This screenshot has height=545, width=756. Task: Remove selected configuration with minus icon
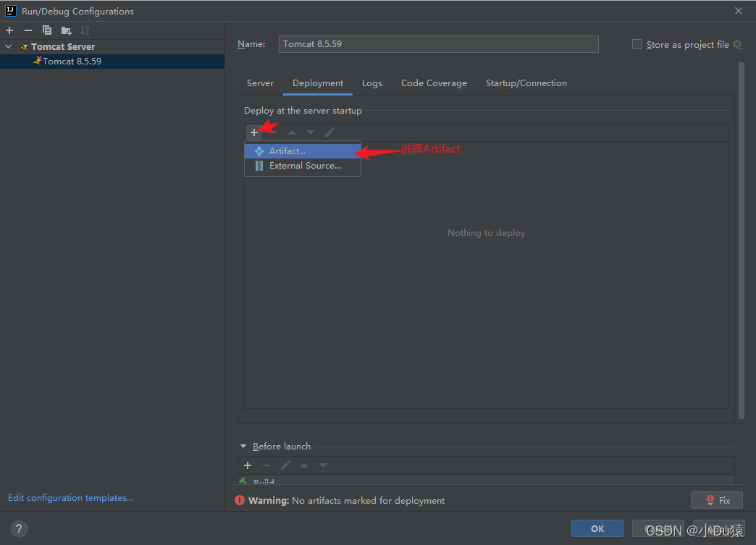[28, 30]
